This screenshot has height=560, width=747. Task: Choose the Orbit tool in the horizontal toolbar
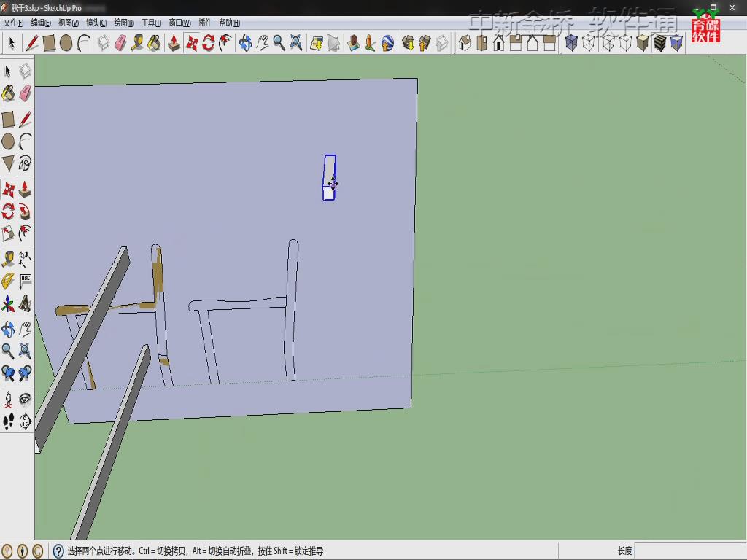tap(245, 43)
